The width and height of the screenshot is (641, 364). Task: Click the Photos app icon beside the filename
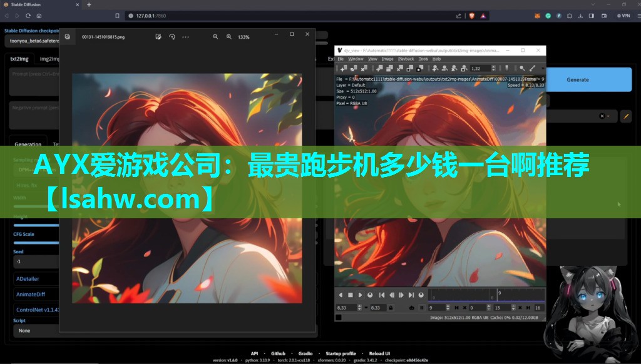tap(68, 37)
